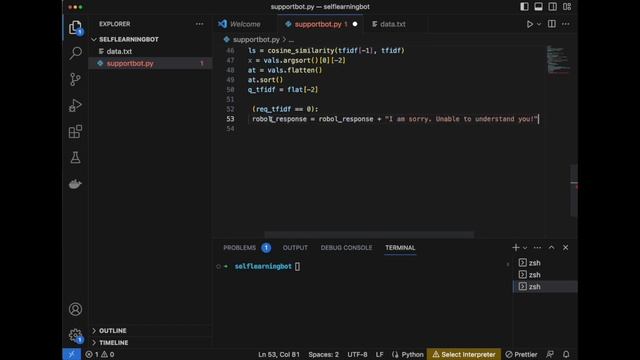Click the editor horizontal scrollbar

(369, 235)
